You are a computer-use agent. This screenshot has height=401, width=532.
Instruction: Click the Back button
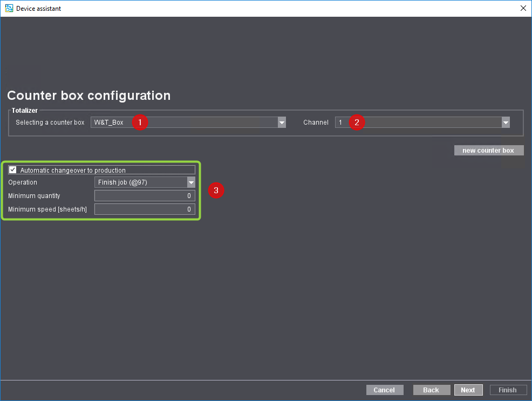pyautogui.click(x=431, y=390)
